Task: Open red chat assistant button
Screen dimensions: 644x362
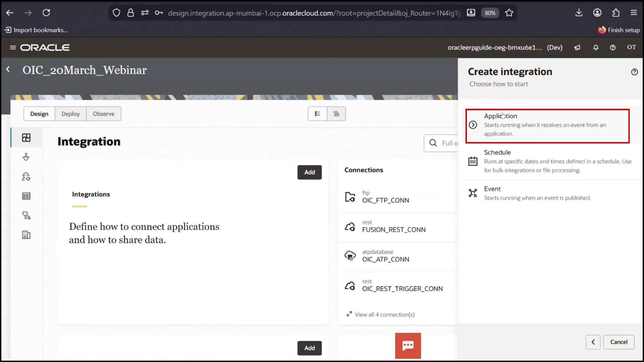Action: (x=408, y=346)
